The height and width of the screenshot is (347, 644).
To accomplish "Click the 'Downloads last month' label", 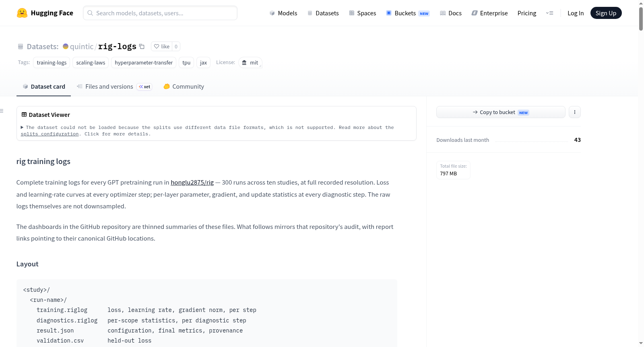I will 462,140.
